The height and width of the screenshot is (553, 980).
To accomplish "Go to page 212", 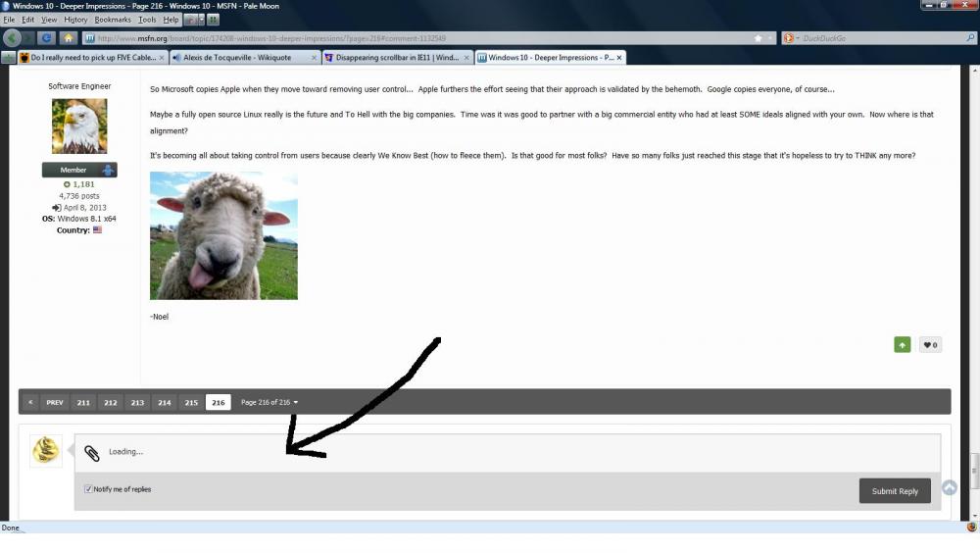I will coord(111,402).
